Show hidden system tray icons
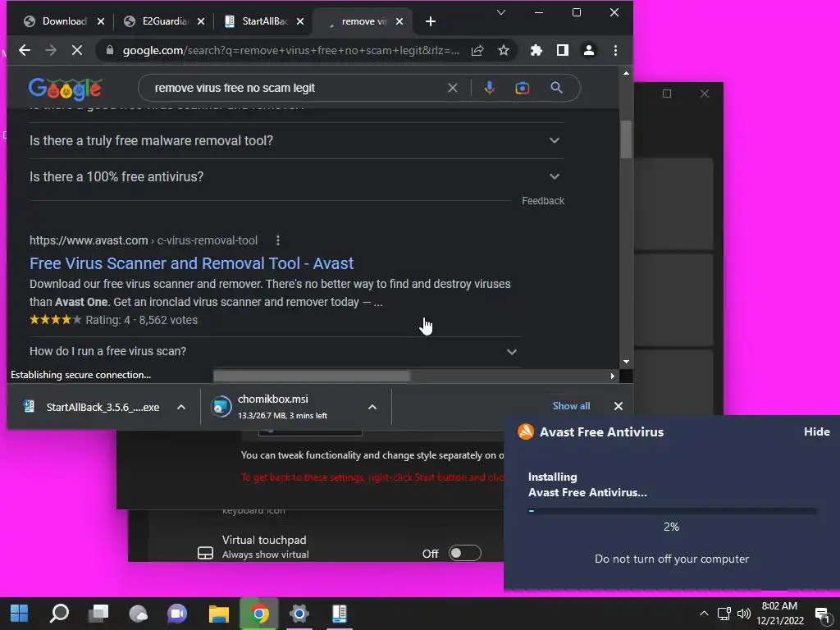840x630 pixels. [704, 614]
